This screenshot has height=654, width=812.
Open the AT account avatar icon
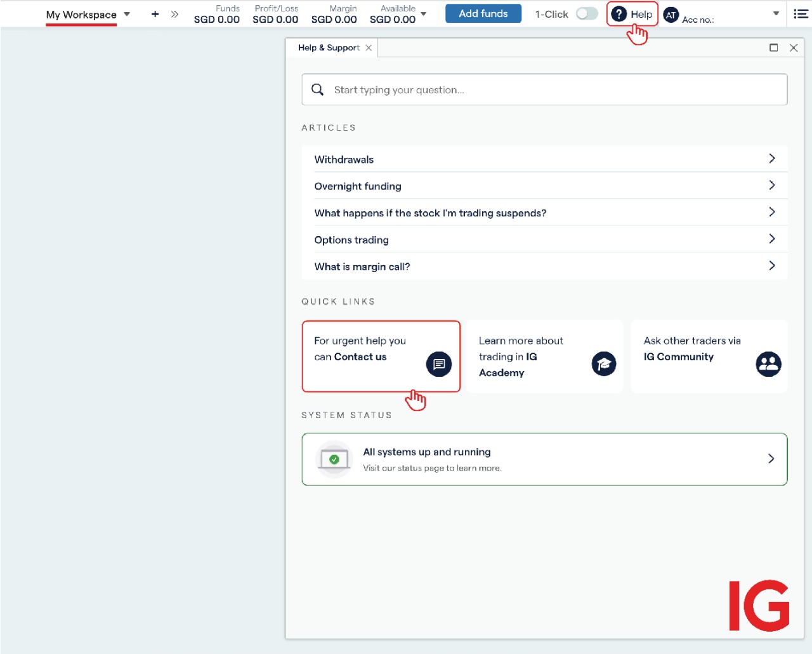point(671,15)
